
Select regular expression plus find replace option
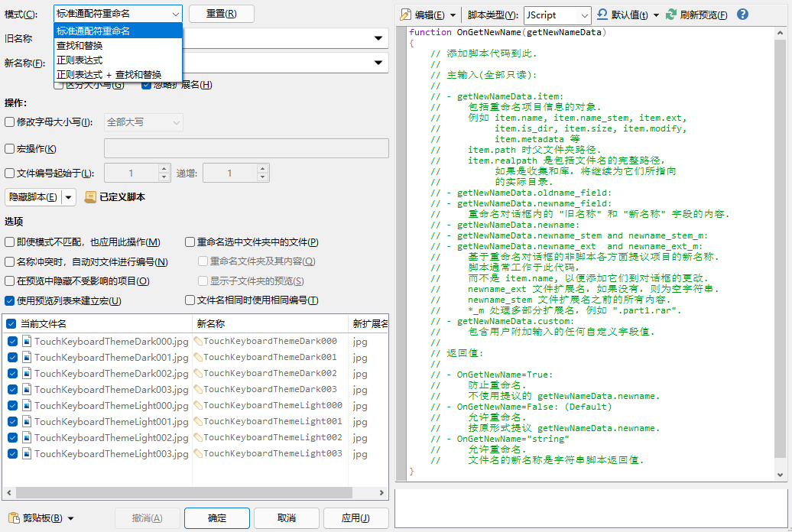[118, 75]
